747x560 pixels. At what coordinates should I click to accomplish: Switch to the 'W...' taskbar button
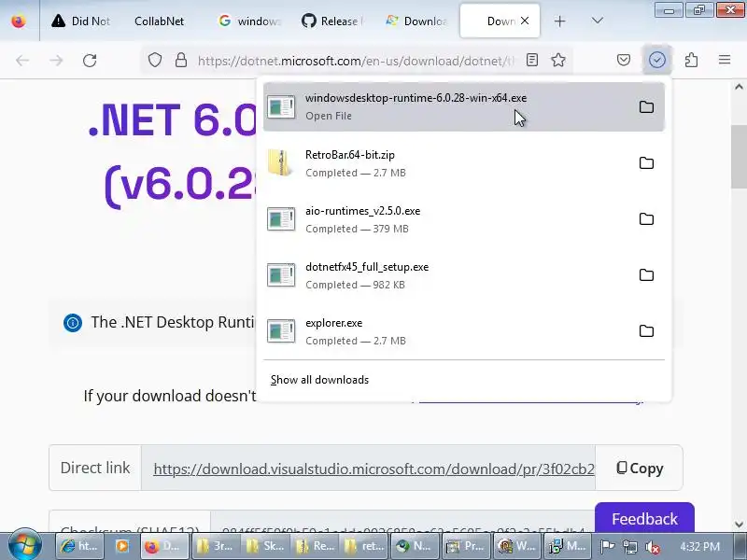tap(516, 546)
